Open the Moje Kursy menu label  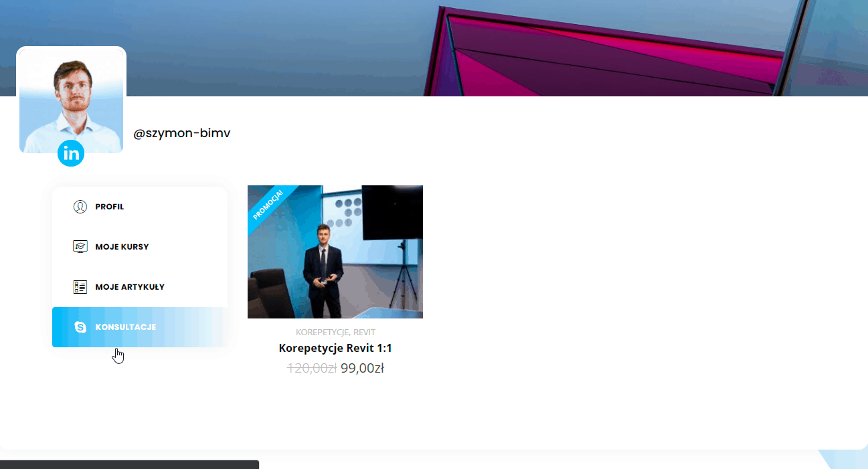coord(122,247)
